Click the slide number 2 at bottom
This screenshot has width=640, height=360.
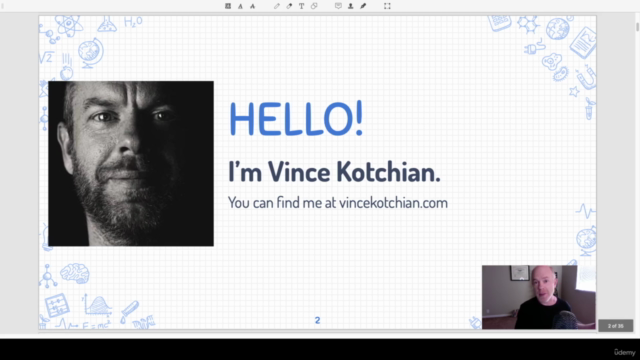point(317,320)
